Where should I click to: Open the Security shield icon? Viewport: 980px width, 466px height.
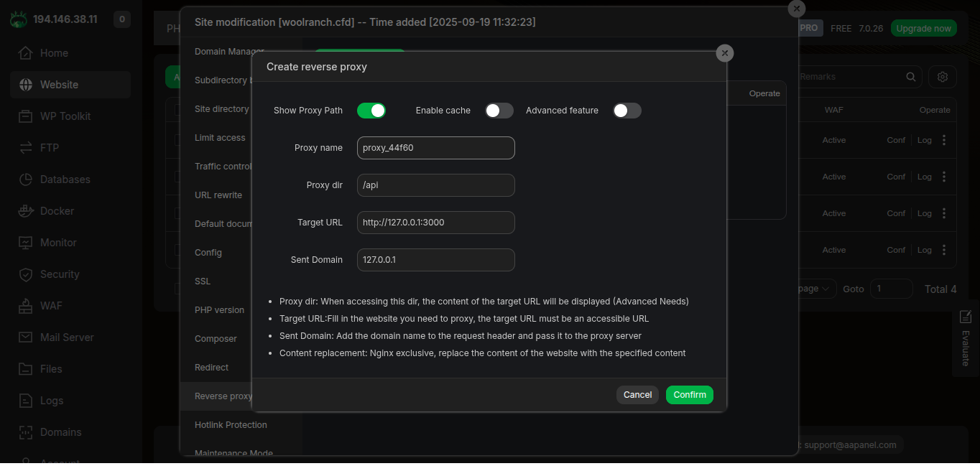point(26,274)
